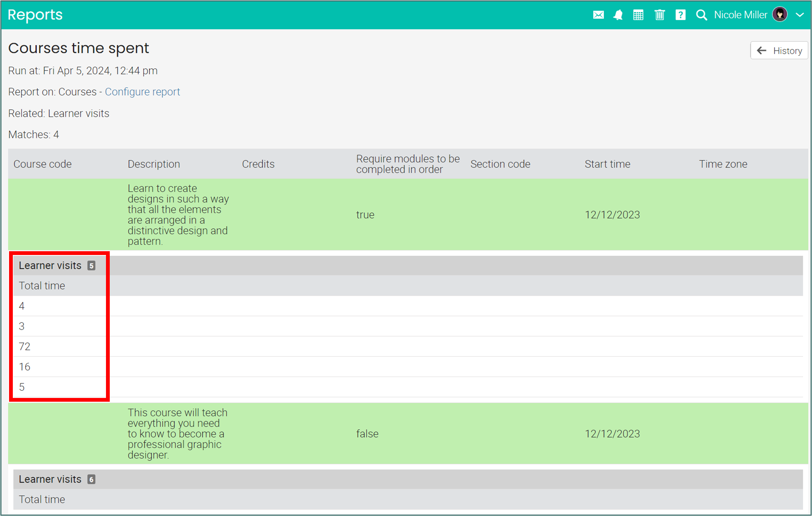812x516 pixels.
Task: Click the History button label
Action: (x=787, y=51)
